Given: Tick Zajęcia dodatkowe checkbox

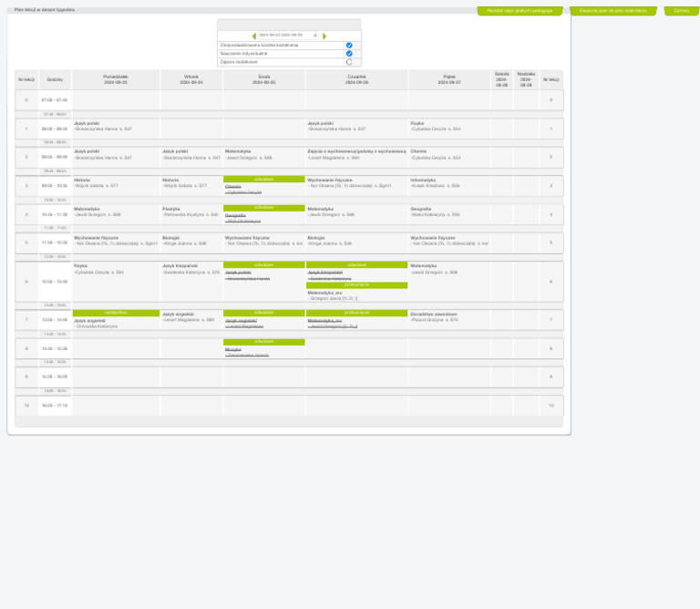Looking at the screenshot, I should click(x=349, y=62).
